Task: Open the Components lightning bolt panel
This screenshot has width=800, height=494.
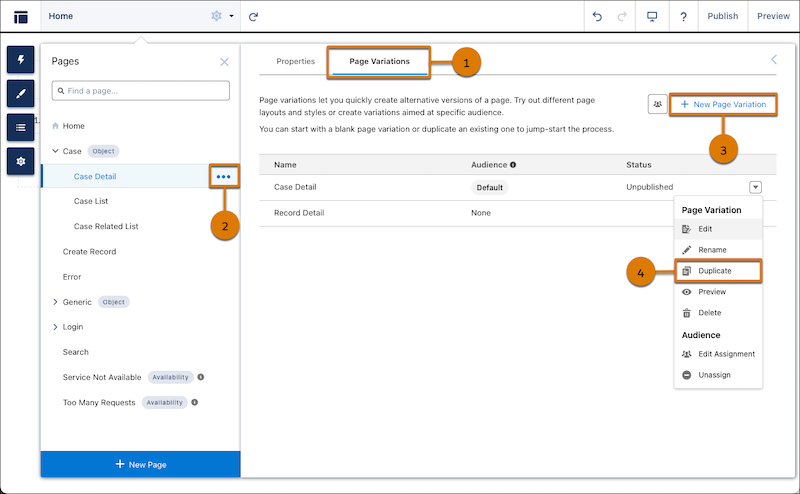Action: (20, 59)
